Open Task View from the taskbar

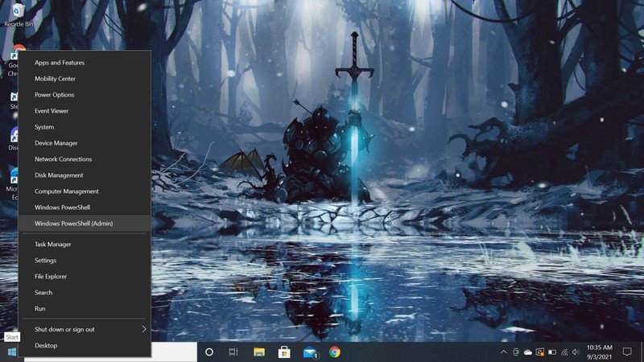233,352
